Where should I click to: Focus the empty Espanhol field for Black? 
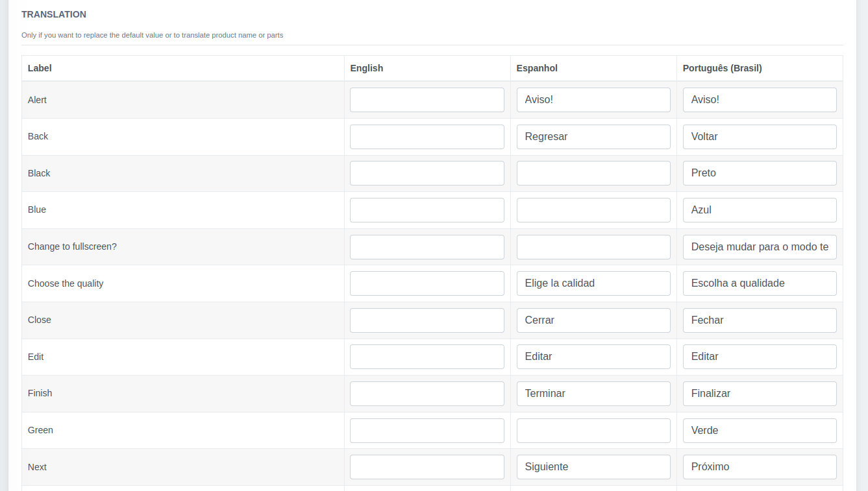click(x=593, y=173)
